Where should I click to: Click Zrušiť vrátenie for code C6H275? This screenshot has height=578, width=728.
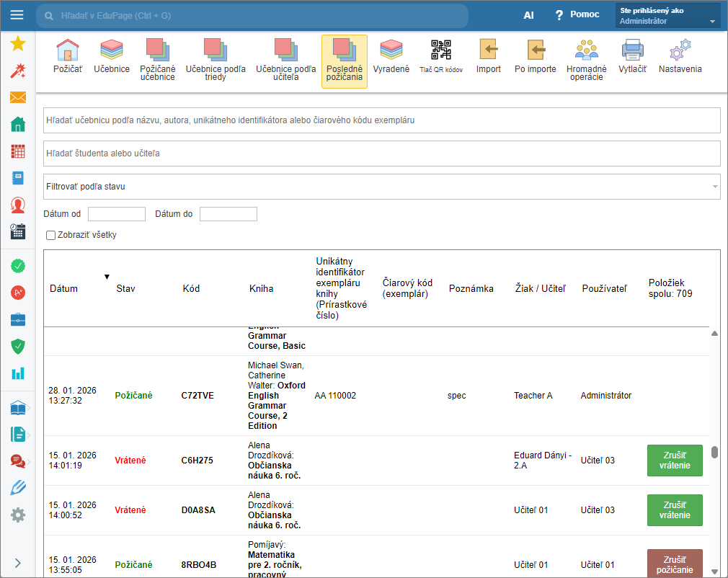coord(675,460)
